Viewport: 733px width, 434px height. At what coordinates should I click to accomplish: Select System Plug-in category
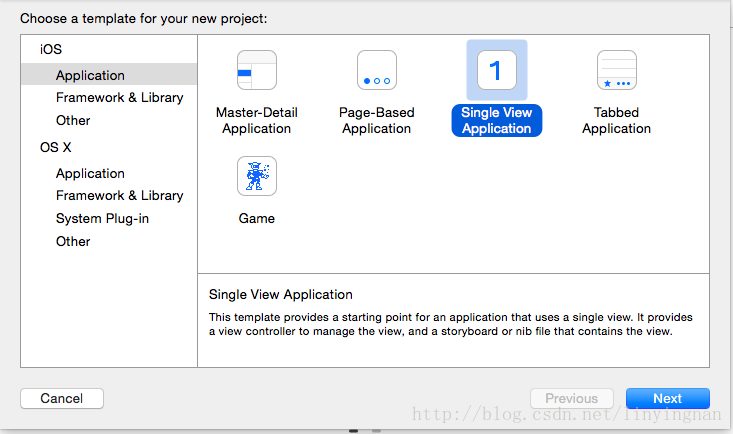tap(102, 218)
